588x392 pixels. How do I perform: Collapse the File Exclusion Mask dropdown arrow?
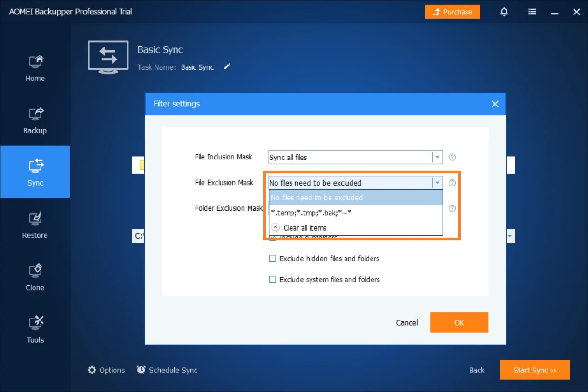pyautogui.click(x=437, y=183)
